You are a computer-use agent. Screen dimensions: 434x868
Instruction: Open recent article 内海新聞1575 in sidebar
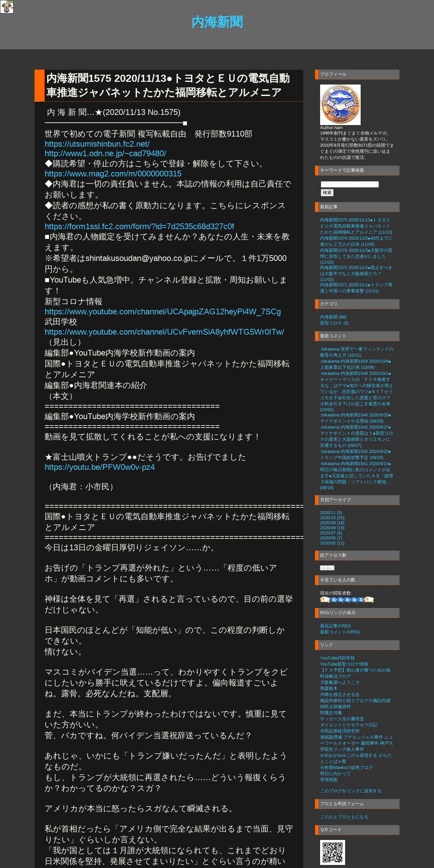click(356, 226)
